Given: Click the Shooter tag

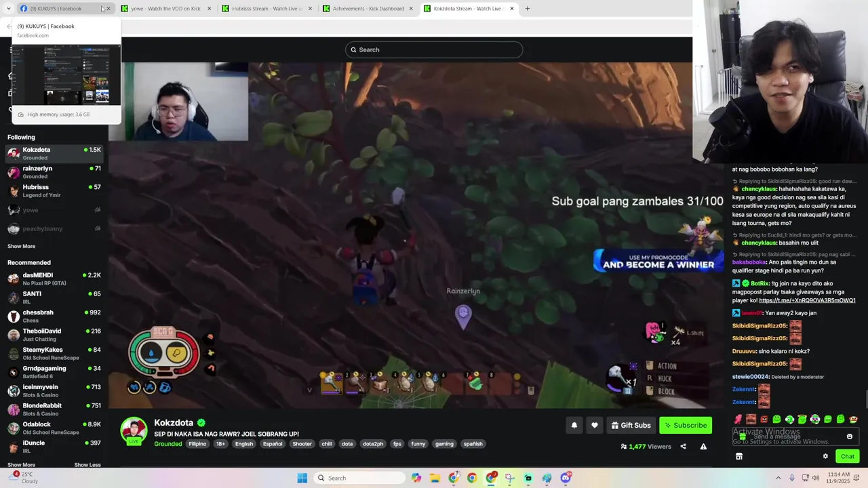Looking at the screenshot, I should coord(302,444).
